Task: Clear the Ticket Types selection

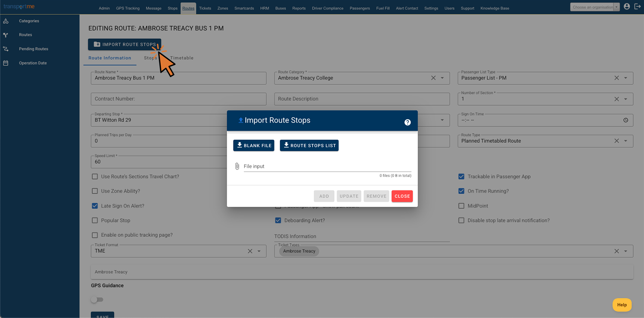Action: (616, 251)
